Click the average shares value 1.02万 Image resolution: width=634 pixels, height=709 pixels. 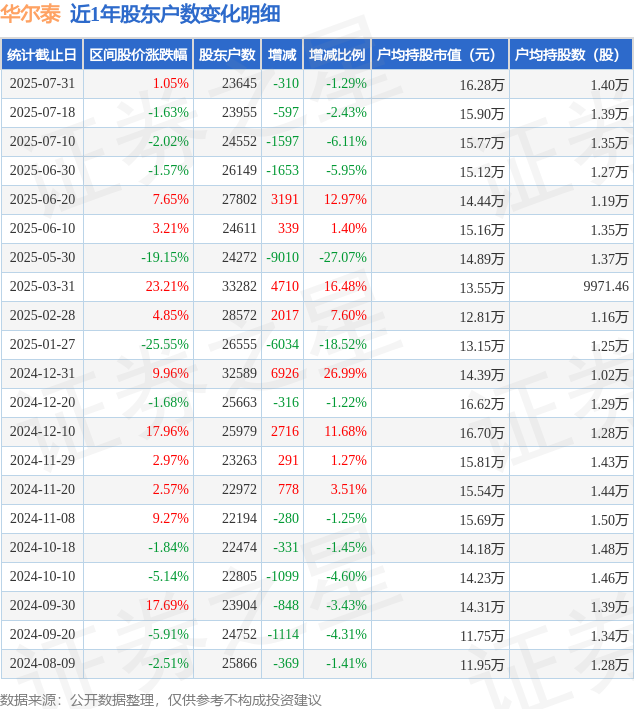(x=610, y=374)
